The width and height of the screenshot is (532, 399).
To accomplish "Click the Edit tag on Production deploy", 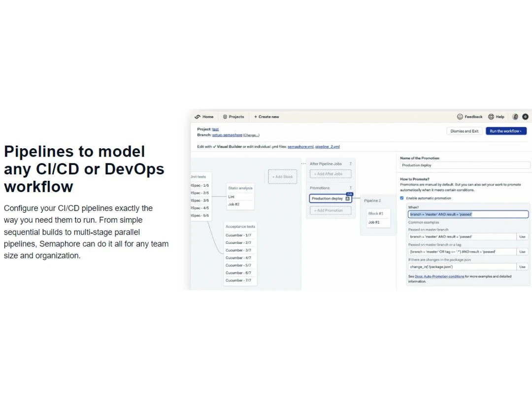I will (349, 195).
